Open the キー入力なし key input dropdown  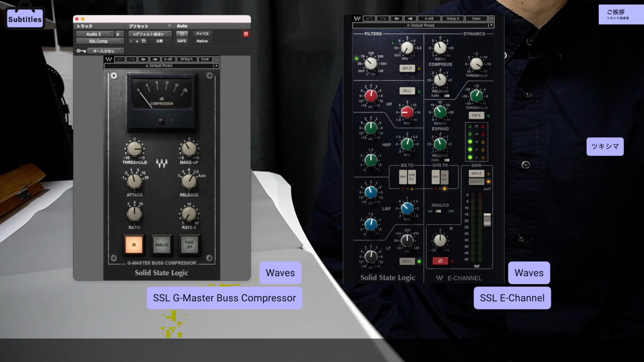coord(106,50)
